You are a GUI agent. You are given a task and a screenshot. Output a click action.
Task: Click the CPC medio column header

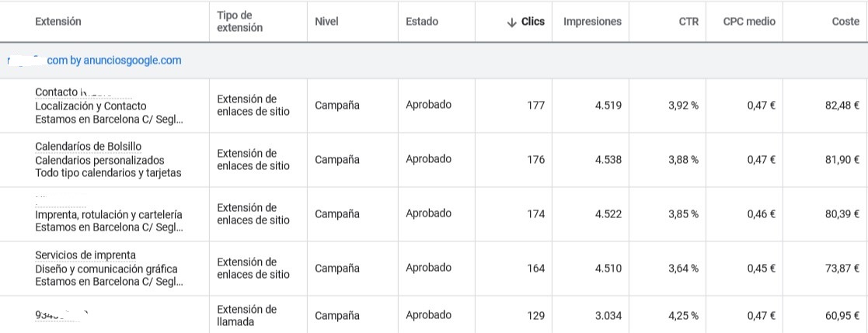tap(748, 22)
